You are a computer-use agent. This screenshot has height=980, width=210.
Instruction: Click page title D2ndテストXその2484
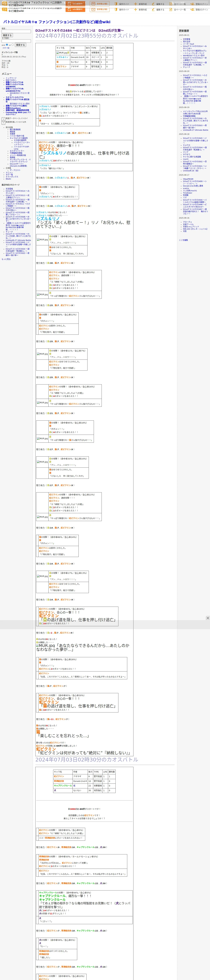tap(80, 30)
